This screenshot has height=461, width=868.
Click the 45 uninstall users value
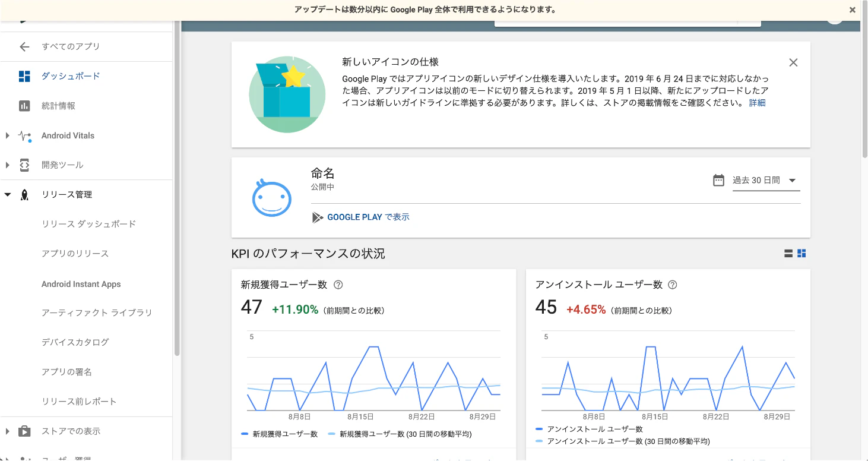546,307
